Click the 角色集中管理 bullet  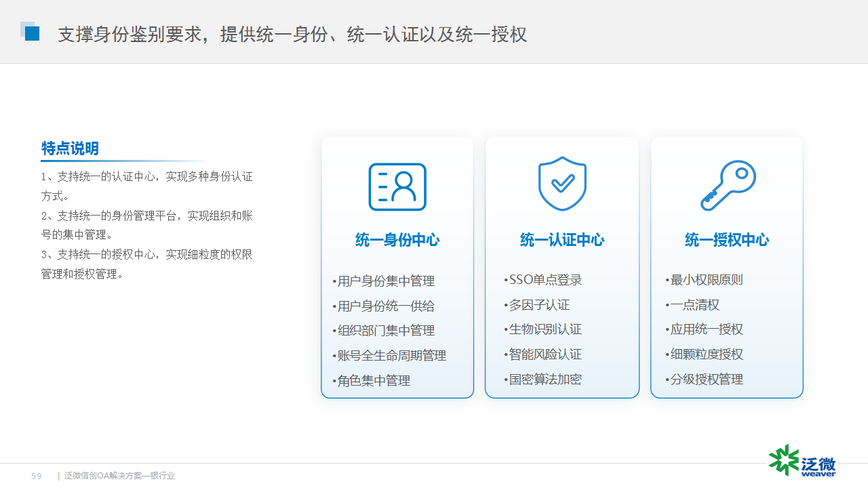coord(372,381)
